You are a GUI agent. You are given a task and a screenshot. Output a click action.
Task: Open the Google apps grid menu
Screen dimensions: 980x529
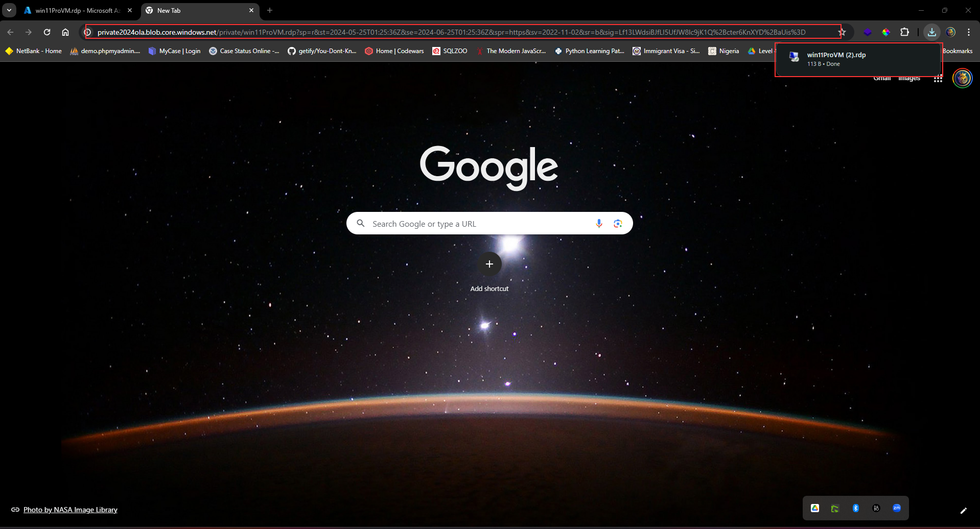tap(938, 78)
